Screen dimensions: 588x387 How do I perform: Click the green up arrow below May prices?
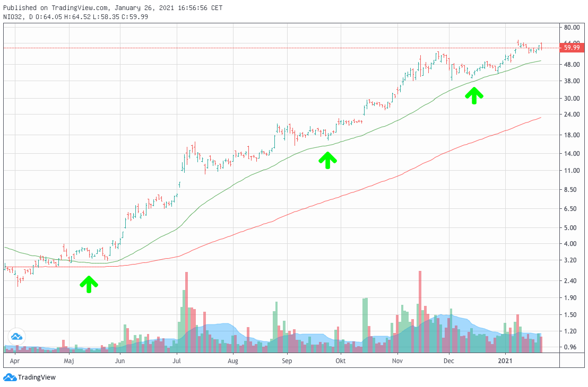[x=89, y=284]
